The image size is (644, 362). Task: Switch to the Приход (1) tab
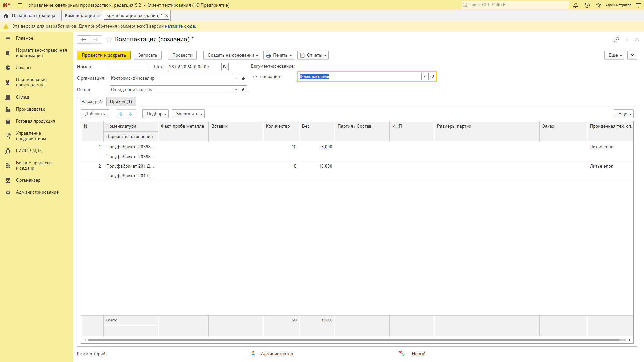tap(121, 102)
